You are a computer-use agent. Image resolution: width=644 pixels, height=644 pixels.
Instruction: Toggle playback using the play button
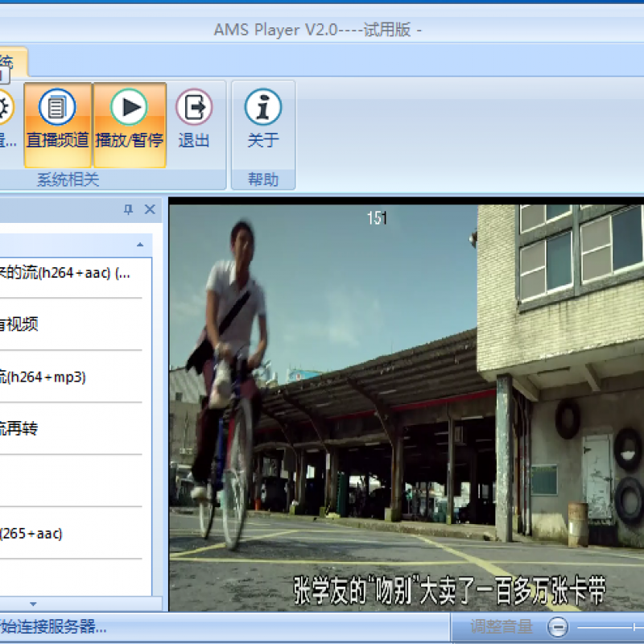(x=129, y=107)
